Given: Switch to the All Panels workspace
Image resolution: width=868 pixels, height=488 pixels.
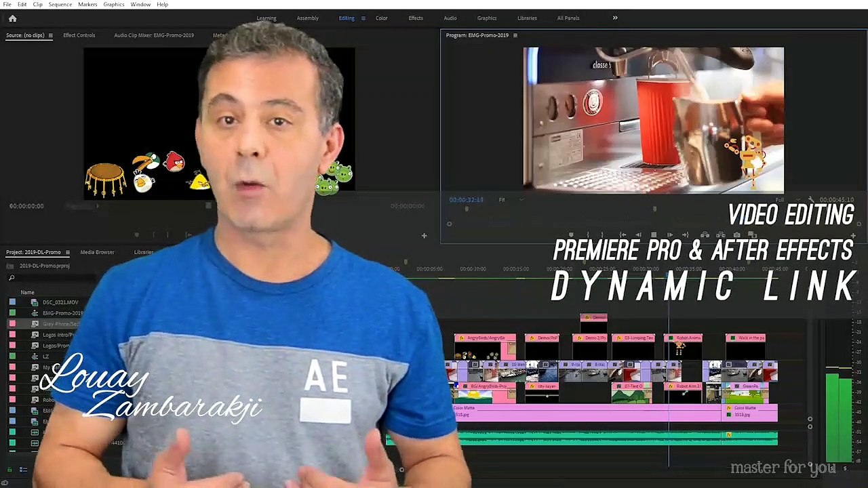Looking at the screenshot, I should tap(568, 18).
